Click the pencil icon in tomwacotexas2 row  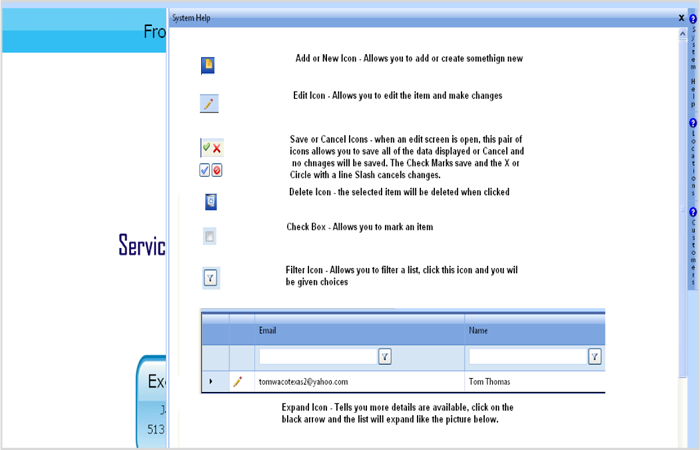click(238, 381)
